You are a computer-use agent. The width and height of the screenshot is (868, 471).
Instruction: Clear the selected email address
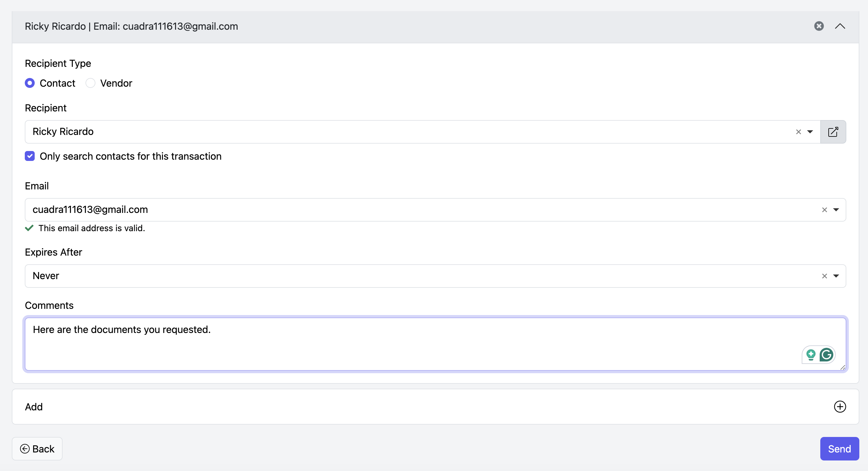[x=824, y=210]
